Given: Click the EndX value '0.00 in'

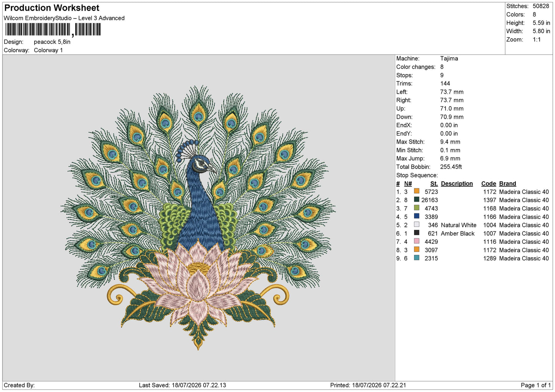Looking at the screenshot, I should [449, 125].
